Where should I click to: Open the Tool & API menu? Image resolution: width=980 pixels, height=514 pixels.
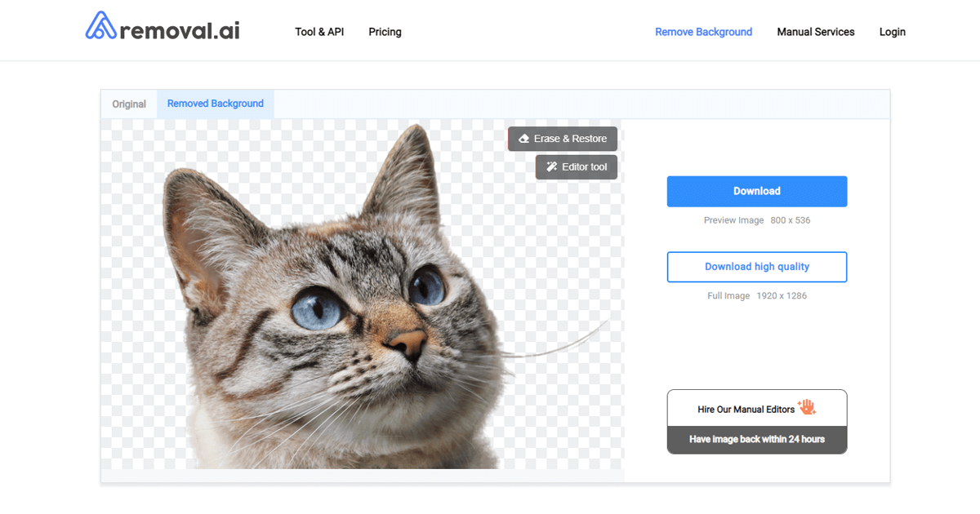(x=319, y=32)
